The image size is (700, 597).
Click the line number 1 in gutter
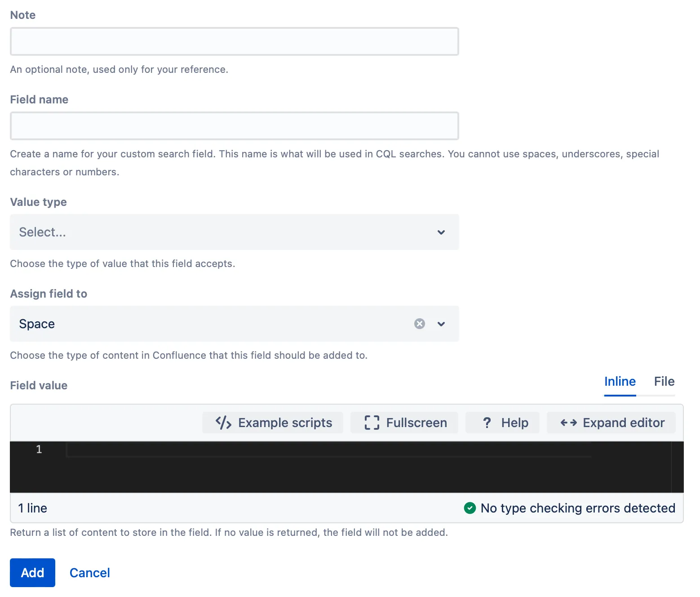(x=39, y=449)
